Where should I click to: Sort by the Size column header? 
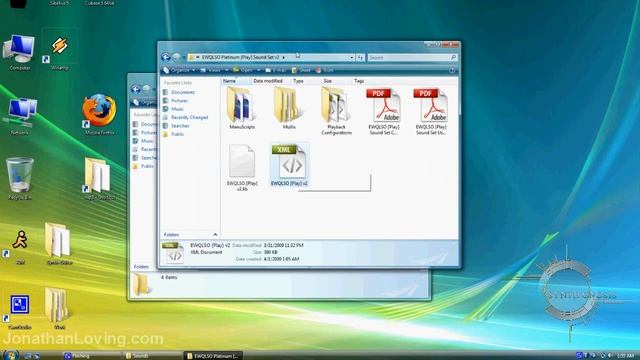(337, 81)
